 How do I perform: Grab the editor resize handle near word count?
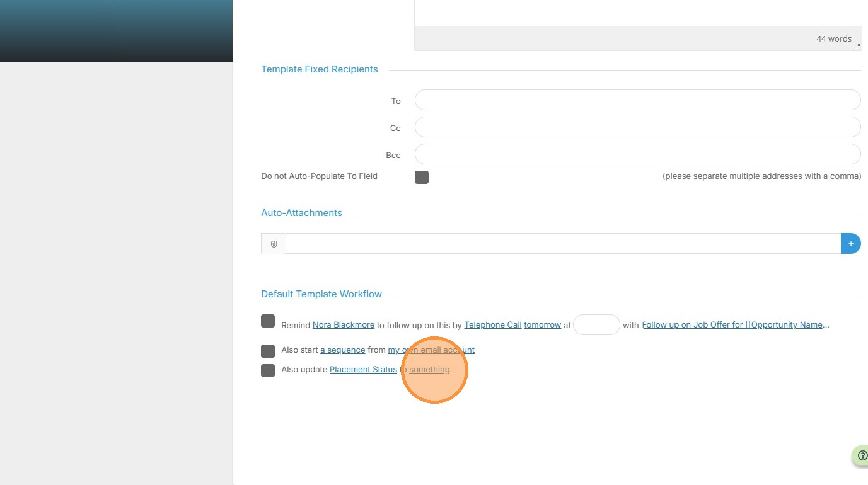pos(857,46)
